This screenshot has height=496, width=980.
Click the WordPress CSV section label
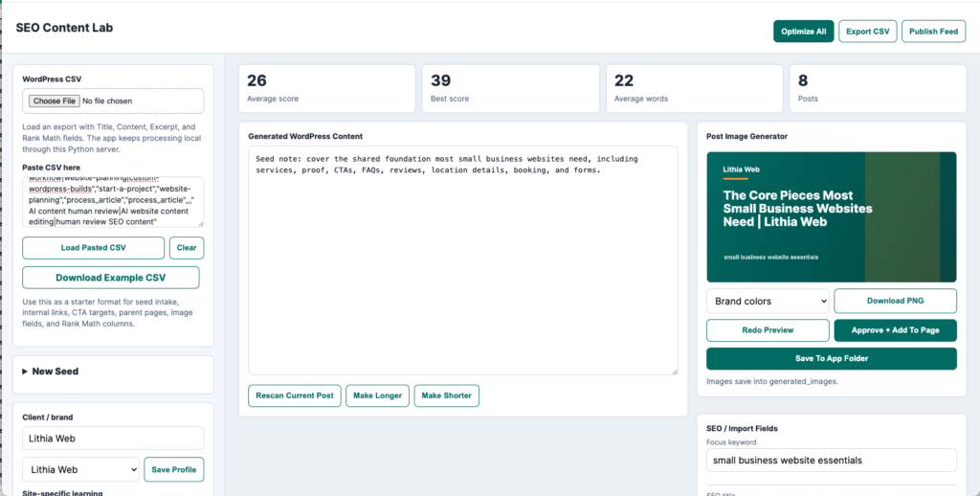coord(52,79)
